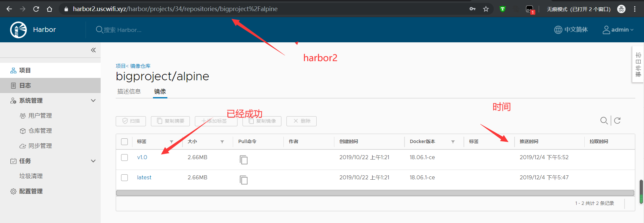
Task: Go back with browser back arrow
Action: click(x=9, y=9)
